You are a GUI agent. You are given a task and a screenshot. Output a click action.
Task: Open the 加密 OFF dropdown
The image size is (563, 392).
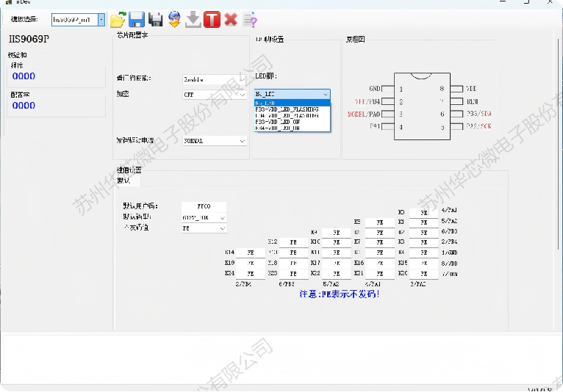coord(215,95)
